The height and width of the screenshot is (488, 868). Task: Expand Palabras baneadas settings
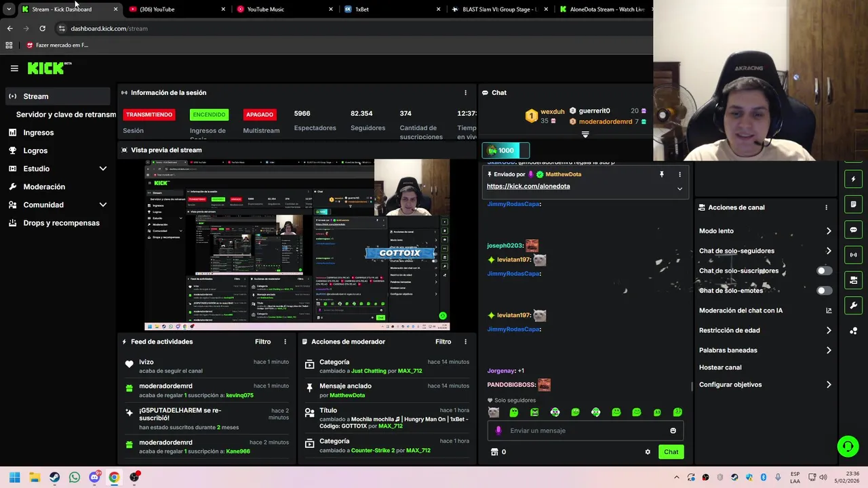(x=829, y=350)
